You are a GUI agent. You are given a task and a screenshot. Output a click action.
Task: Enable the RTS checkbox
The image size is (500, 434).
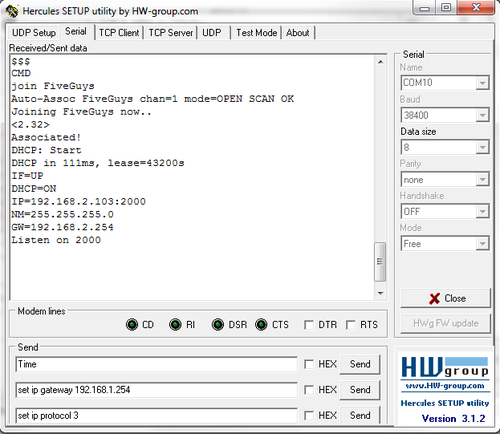click(351, 325)
